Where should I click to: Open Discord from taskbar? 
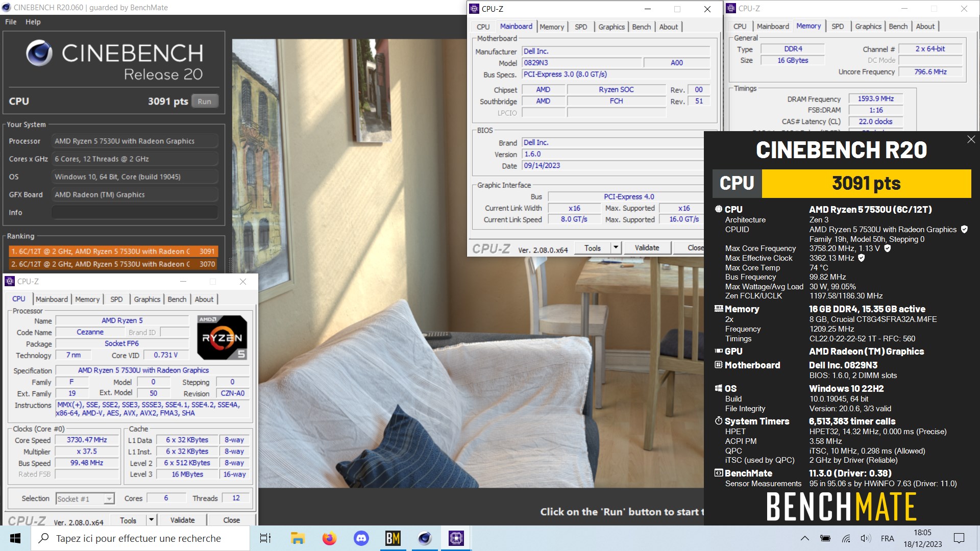coord(361,538)
